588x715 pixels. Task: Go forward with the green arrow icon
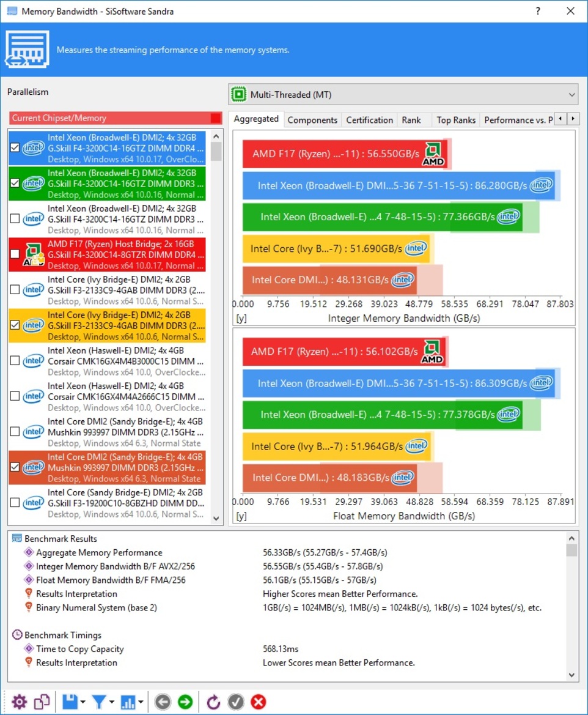(185, 702)
